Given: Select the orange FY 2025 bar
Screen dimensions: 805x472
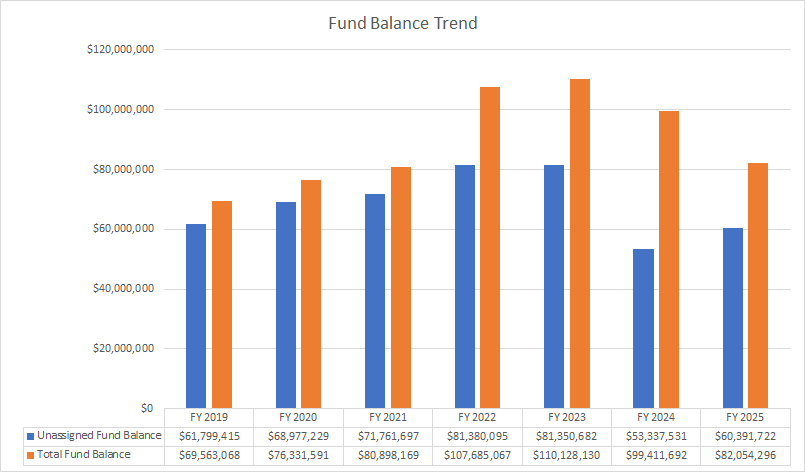Looking at the screenshot, I should point(759,285).
